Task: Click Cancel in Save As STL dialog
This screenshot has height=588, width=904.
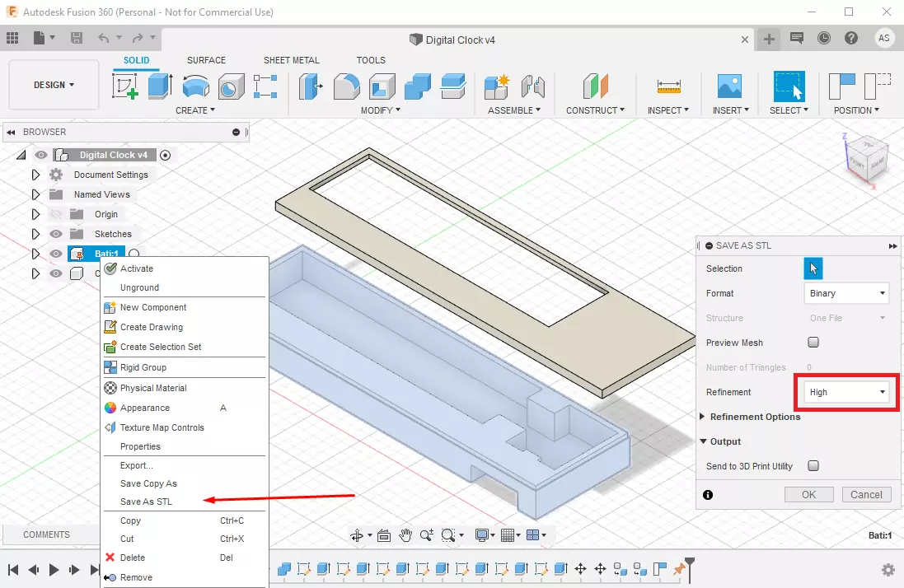Action: (866, 495)
